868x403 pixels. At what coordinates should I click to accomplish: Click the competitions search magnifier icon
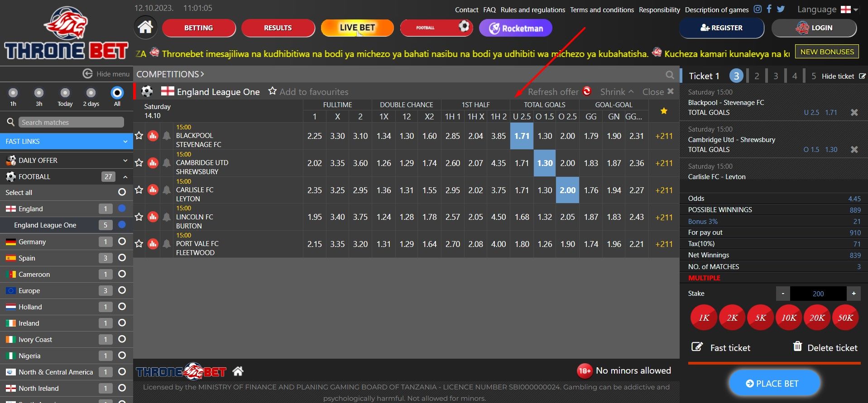point(670,75)
